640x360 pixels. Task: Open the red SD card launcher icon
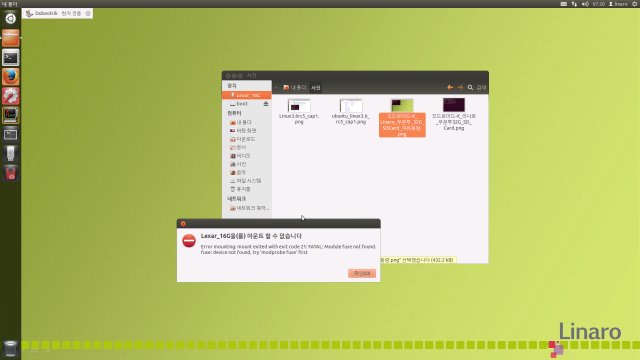coord(11,173)
